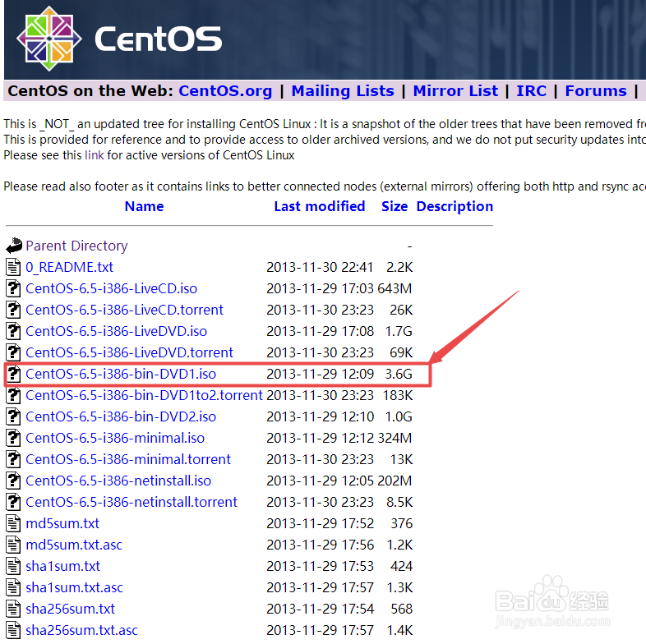The image size is (646, 644).
Task: Download CentOS-6.5-i386-minimal.torrent
Action: [x=128, y=460]
